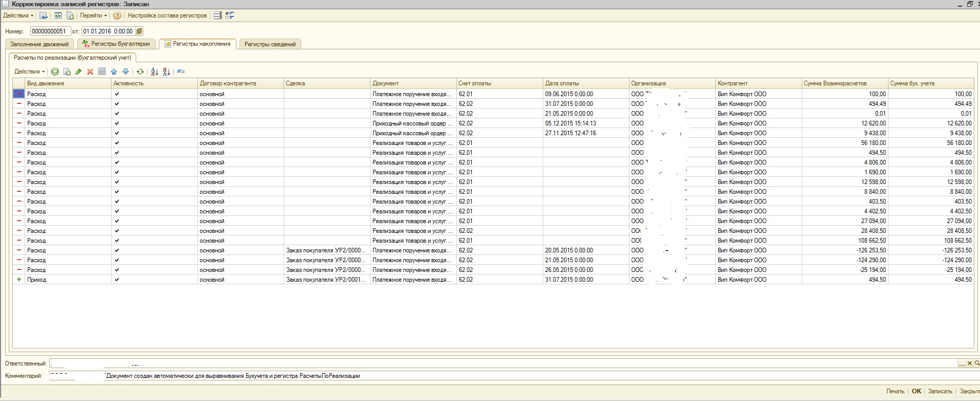The width and height of the screenshot is (980, 401).
Task: Open Ответственный value with magnifier icon
Action: [977, 363]
